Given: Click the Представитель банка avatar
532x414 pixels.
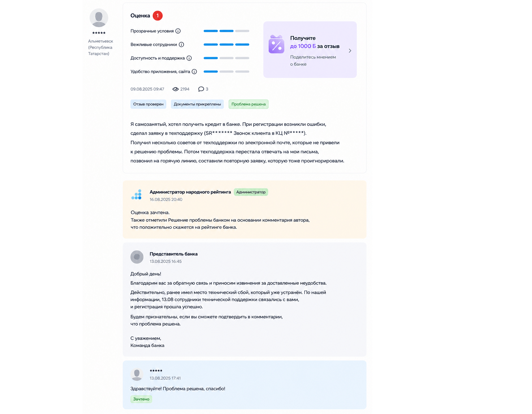Looking at the screenshot, I should coord(137,257).
